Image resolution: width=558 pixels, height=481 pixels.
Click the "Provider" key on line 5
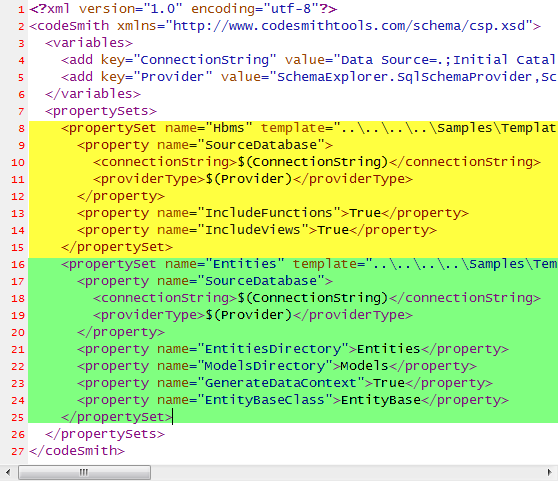173,77
